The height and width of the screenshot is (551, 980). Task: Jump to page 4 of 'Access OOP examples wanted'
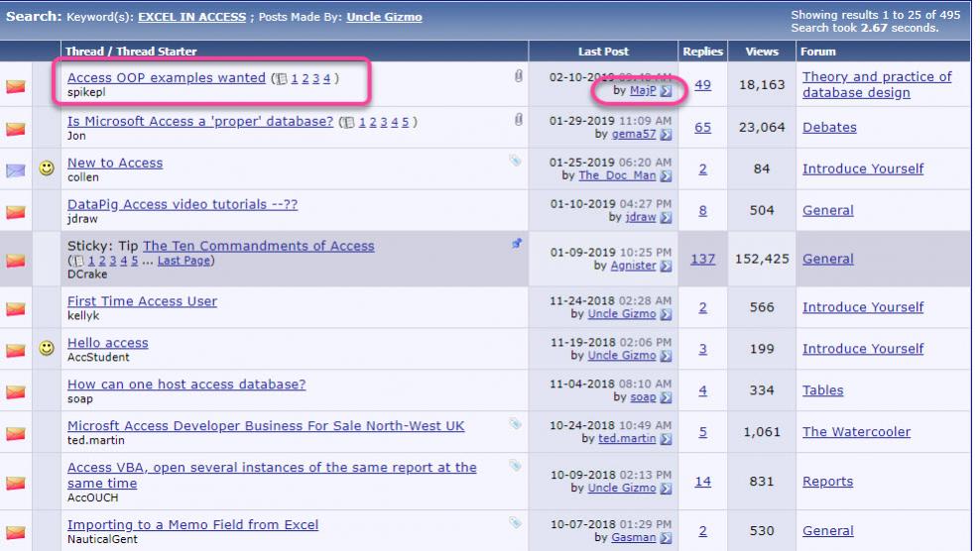pyautogui.click(x=326, y=78)
